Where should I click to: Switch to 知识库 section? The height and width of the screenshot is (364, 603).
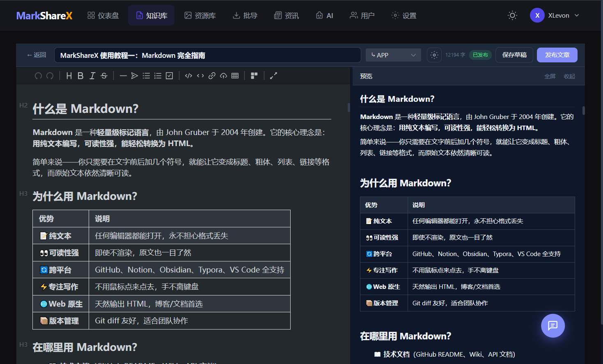click(151, 16)
